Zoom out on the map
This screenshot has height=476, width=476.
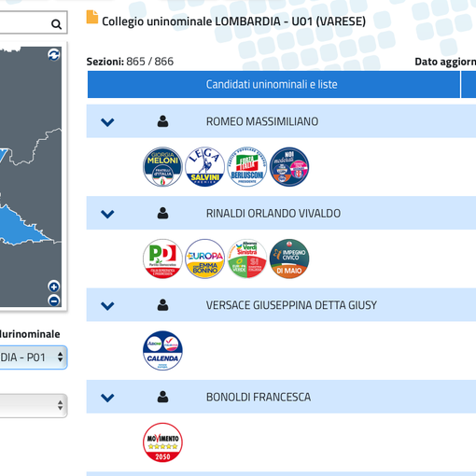coord(54,301)
